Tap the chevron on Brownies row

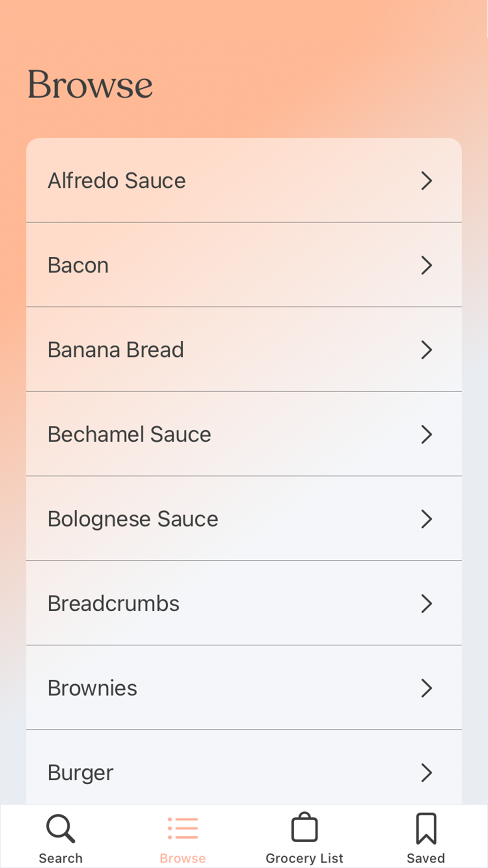[427, 688]
